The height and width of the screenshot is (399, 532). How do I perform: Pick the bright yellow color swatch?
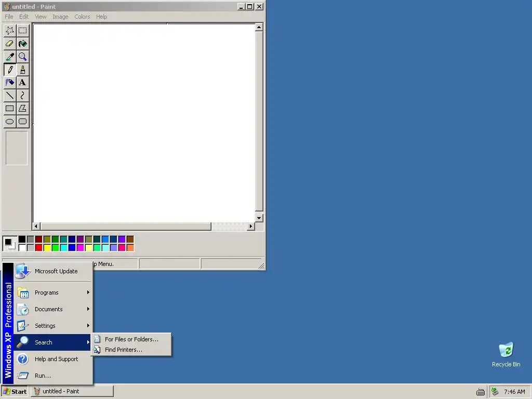[47, 248]
